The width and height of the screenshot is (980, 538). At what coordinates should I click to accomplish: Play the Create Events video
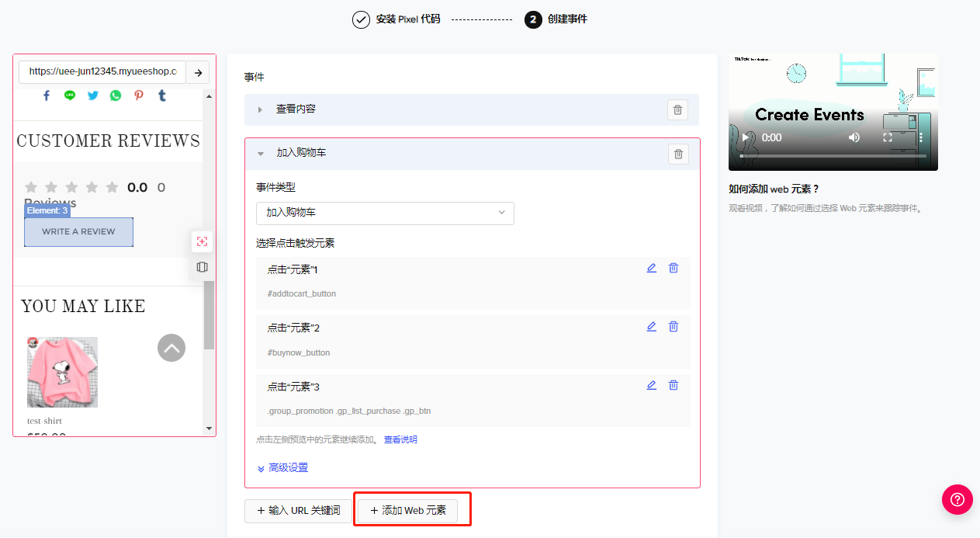pyautogui.click(x=746, y=137)
